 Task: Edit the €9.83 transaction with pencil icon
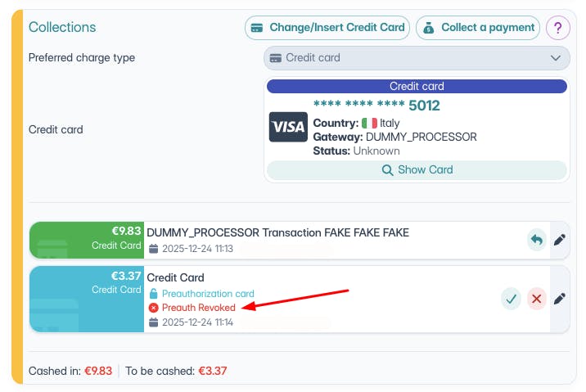[x=560, y=241]
